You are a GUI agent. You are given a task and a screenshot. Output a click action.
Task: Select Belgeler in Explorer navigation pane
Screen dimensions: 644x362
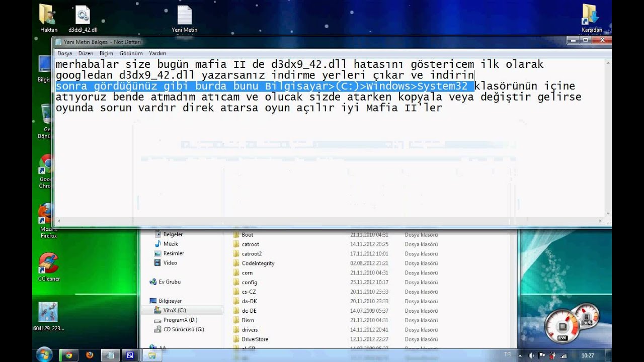(169, 234)
